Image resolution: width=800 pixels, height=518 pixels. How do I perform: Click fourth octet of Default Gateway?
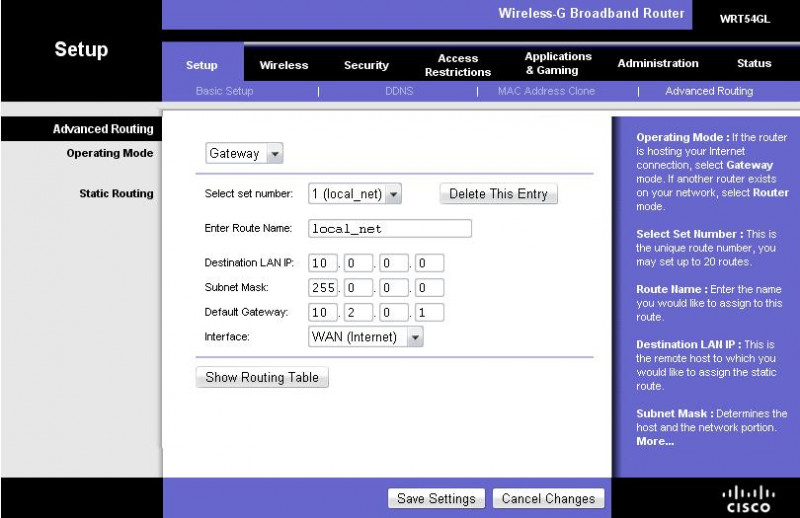tap(430, 312)
